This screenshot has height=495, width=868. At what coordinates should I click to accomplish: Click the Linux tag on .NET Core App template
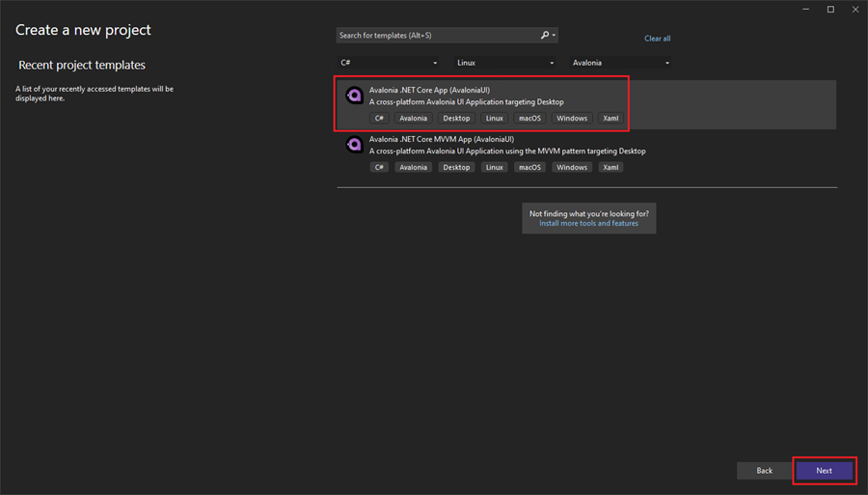[x=495, y=118]
